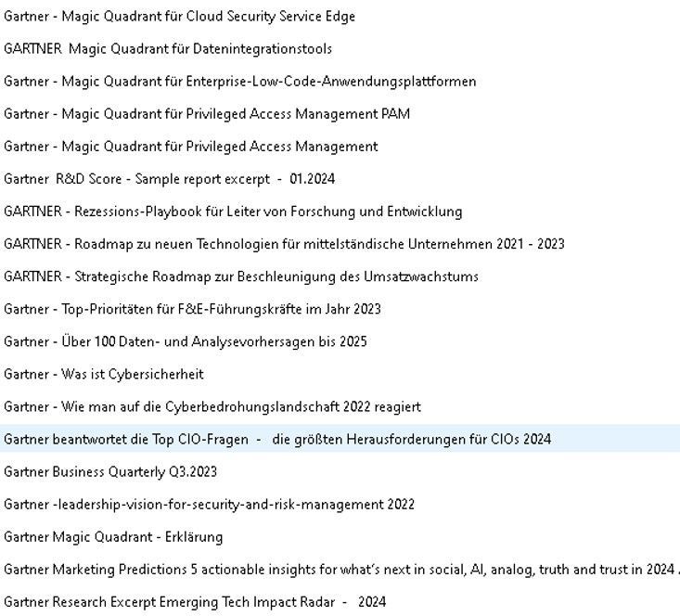Screen dimensions: 680x616
Task: Select the Rezessions-Playbook file
Action: 233,212
